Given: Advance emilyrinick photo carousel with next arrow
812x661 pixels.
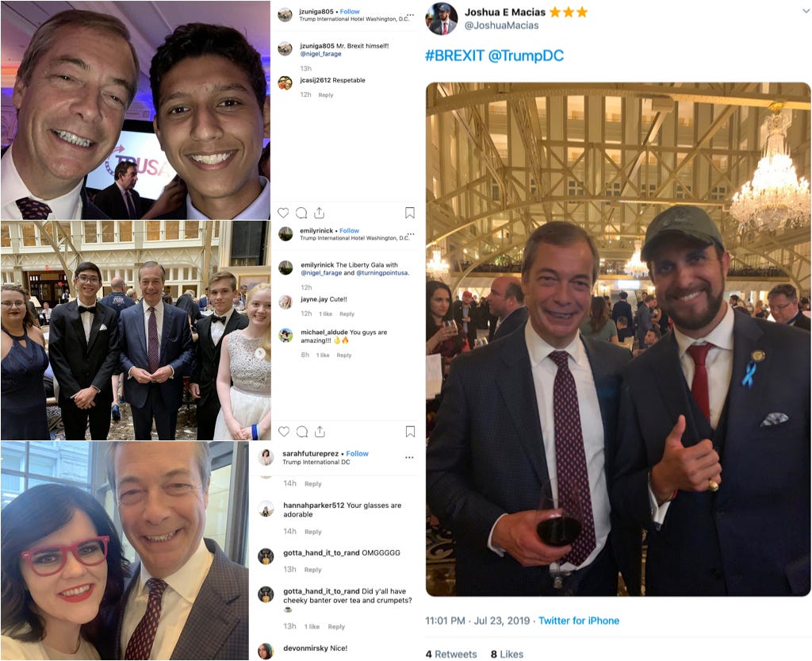Looking at the screenshot, I should click(260, 353).
